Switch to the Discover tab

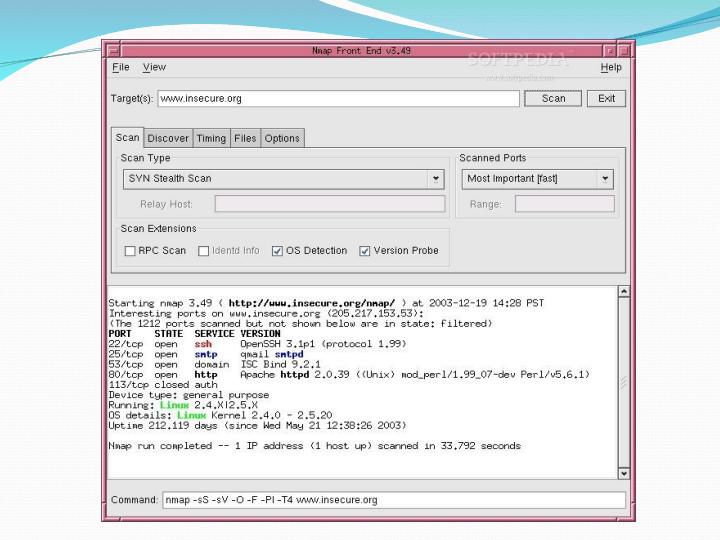[x=168, y=138]
